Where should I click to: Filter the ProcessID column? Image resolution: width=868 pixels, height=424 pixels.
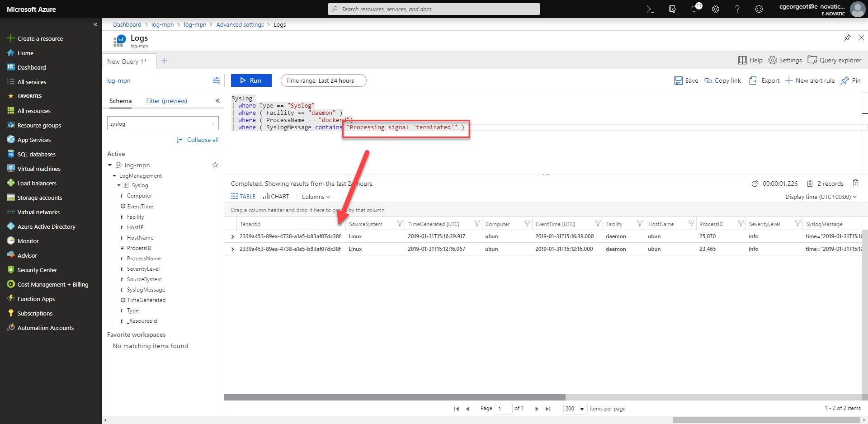click(x=741, y=224)
